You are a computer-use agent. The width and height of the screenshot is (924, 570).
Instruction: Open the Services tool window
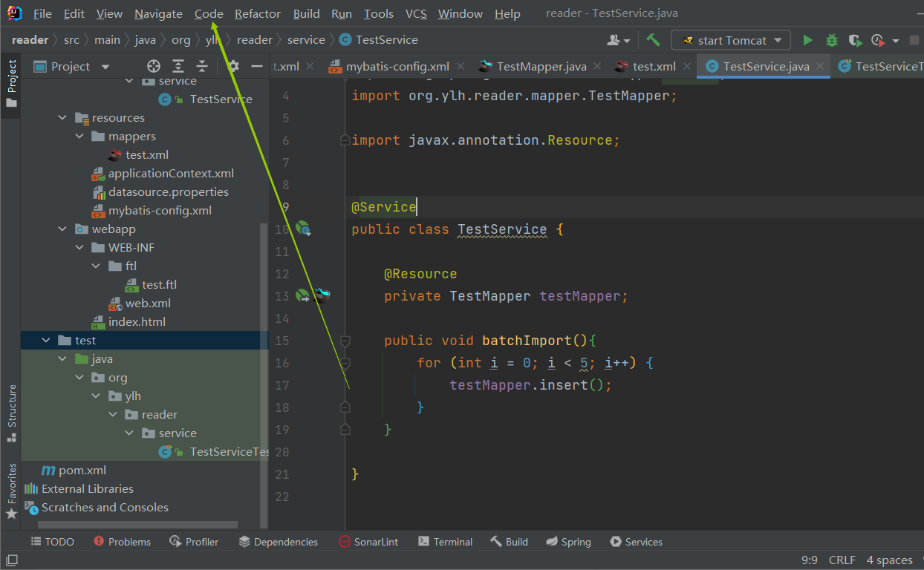tap(636, 542)
